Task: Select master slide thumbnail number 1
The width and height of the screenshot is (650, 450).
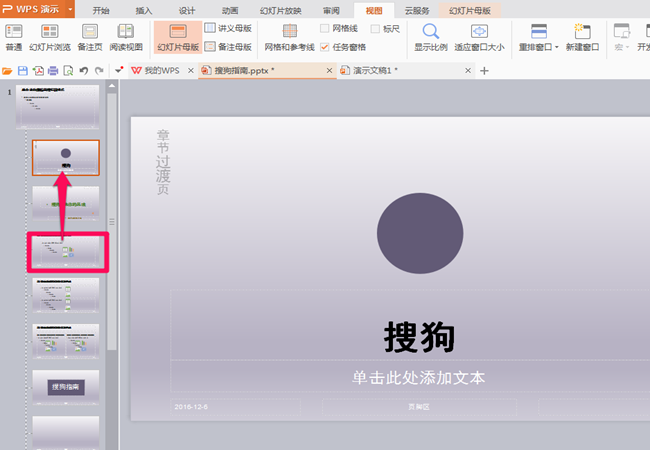Action: tap(57, 107)
